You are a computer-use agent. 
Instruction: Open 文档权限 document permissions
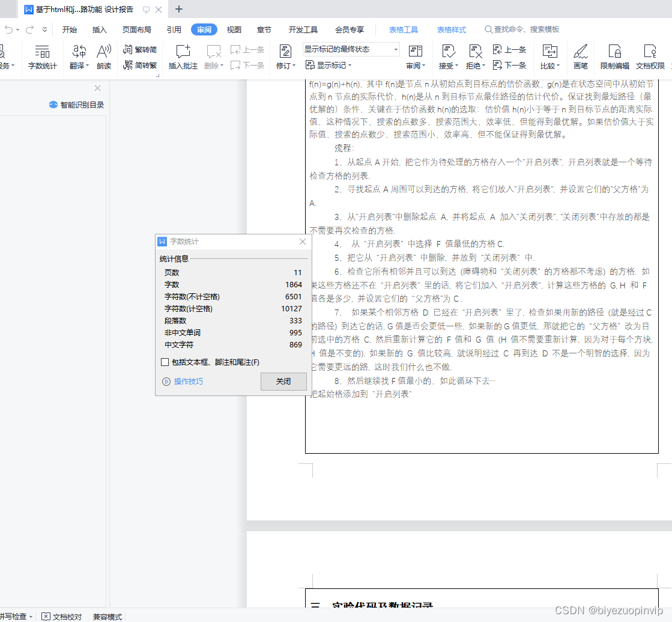point(650,57)
